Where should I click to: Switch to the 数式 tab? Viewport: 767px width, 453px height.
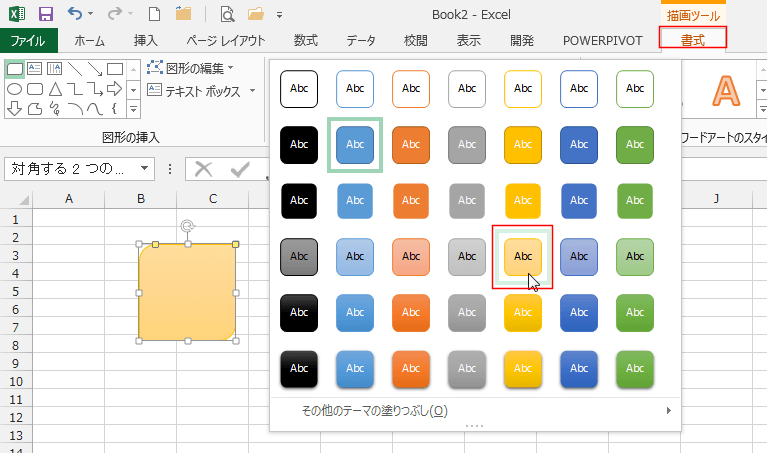[306, 41]
